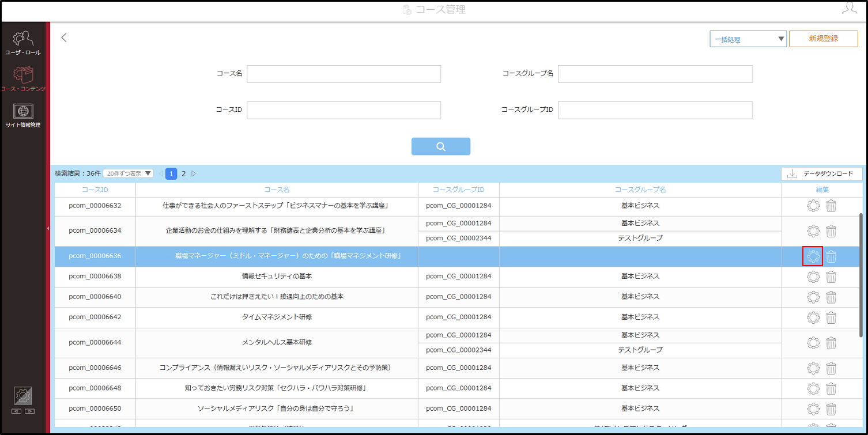Delete trash icon for 情報セキュリティの基本 row
Image resolution: width=868 pixels, height=435 pixels.
[x=831, y=277]
